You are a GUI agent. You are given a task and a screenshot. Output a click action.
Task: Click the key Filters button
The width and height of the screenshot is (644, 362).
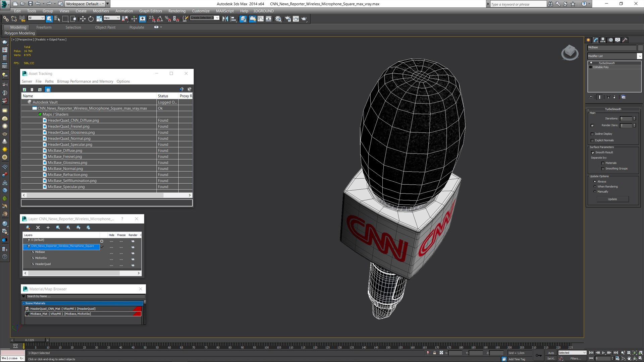click(x=576, y=358)
